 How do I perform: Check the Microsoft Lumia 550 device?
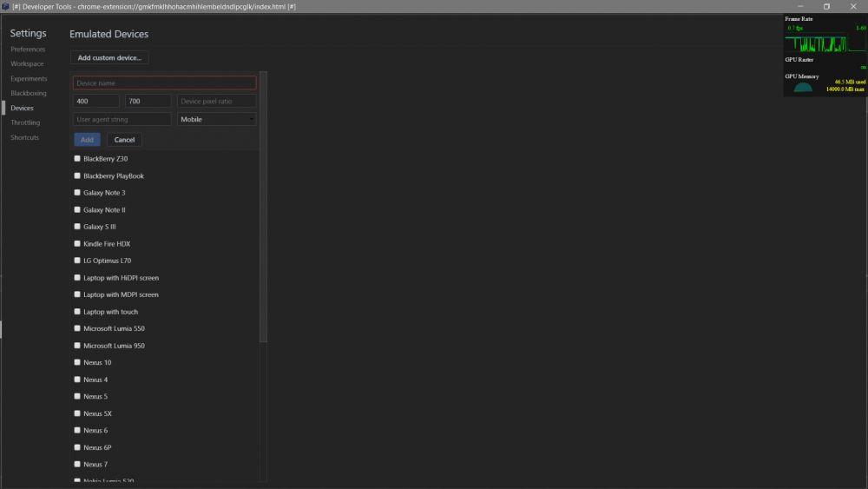point(77,328)
